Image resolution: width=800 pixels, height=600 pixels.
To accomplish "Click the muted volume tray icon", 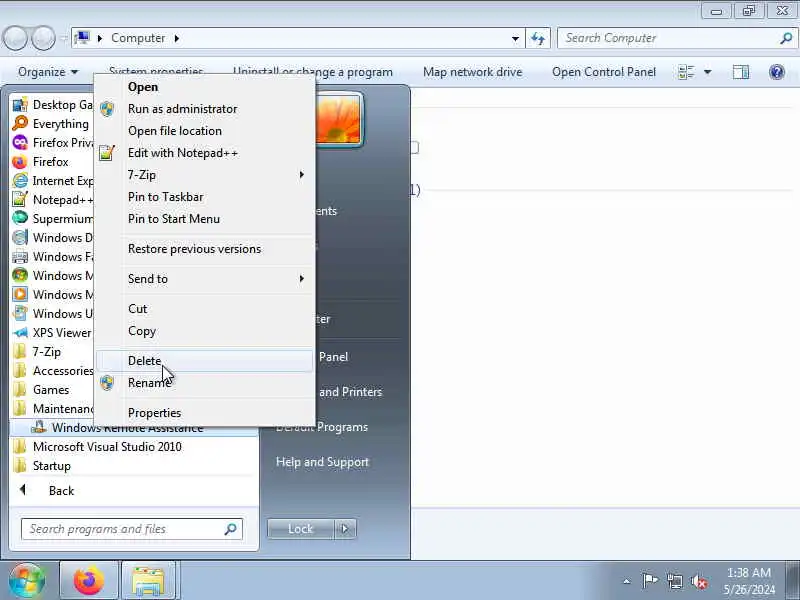I will tap(698, 581).
